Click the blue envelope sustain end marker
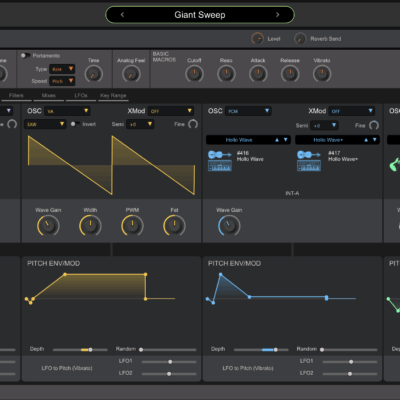The image size is (400, 400). pyautogui.click(x=326, y=298)
